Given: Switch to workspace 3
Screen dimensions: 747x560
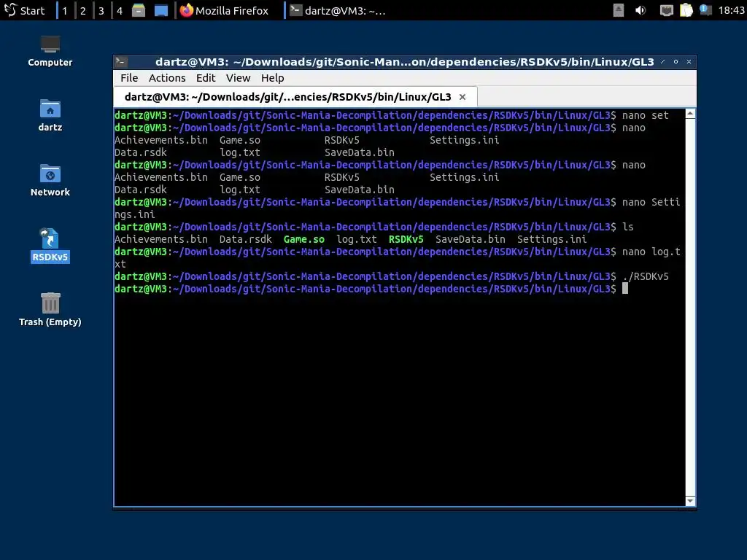Looking at the screenshot, I should point(101,10).
